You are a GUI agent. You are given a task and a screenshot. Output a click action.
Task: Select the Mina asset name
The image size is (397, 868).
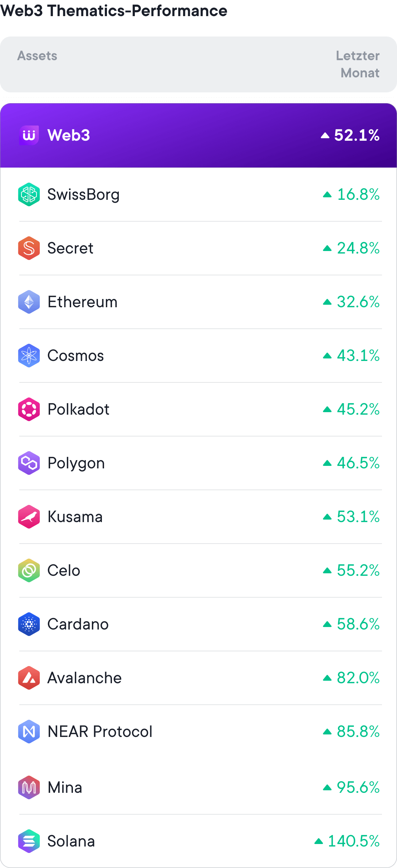[x=65, y=787]
